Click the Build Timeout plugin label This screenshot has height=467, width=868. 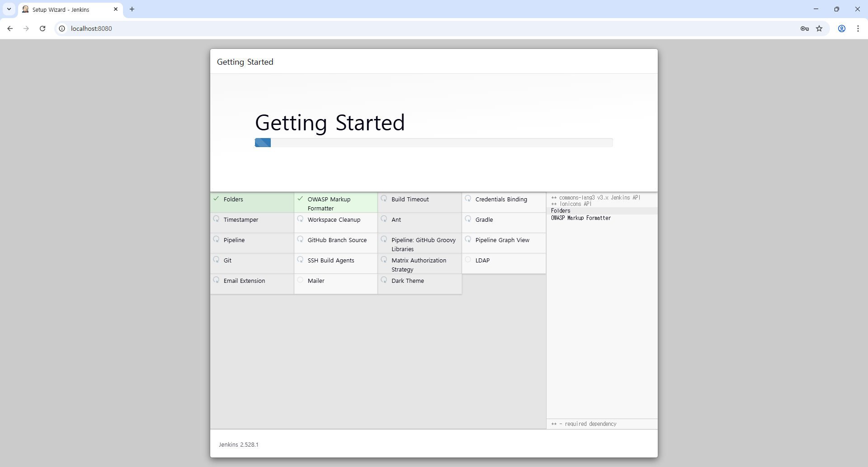(x=410, y=199)
